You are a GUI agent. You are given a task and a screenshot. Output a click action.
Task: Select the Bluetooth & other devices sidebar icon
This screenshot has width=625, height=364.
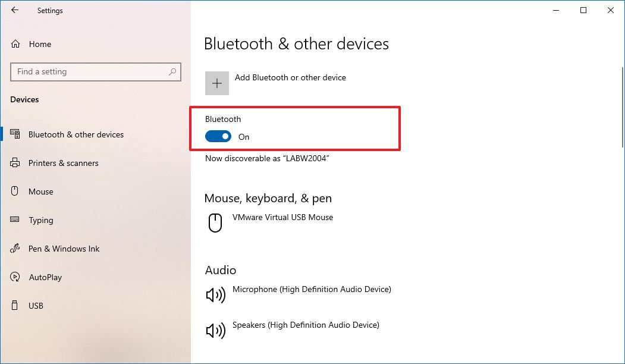15,134
